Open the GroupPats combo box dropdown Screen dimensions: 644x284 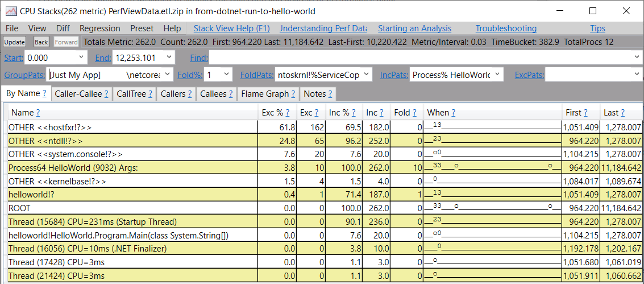coord(168,75)
